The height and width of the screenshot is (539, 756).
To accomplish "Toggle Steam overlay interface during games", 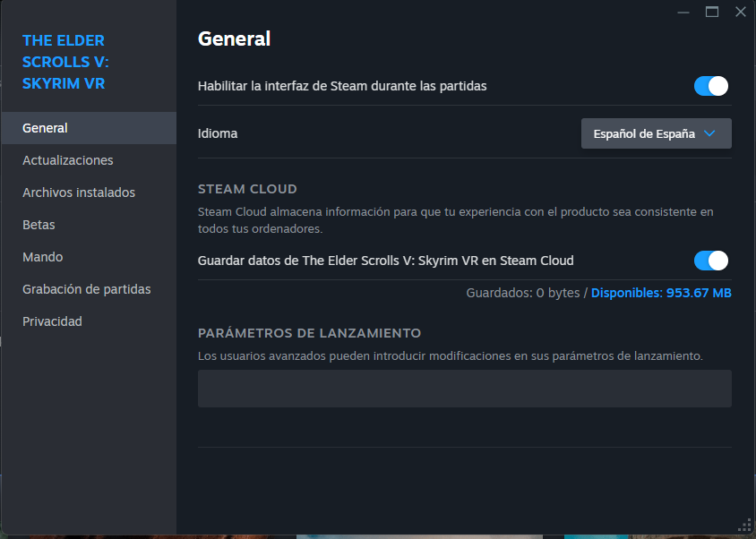I will [710, 86].
